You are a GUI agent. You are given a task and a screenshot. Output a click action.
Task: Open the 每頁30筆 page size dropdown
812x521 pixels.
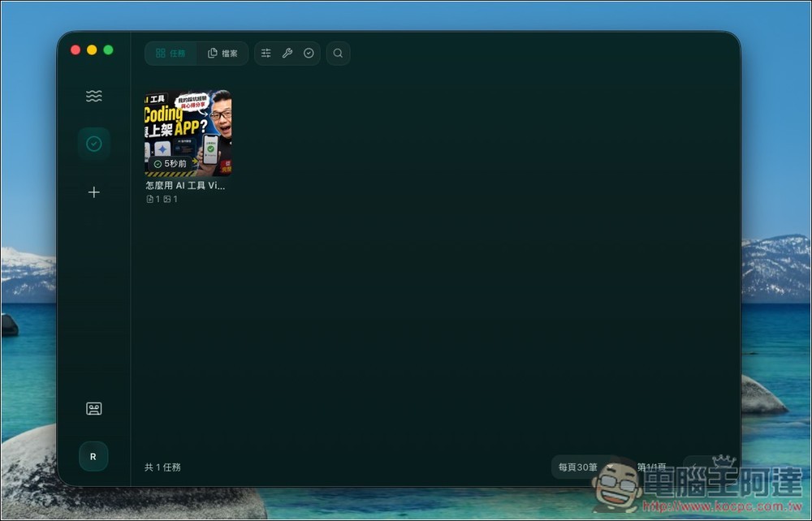pyautogui.click(x=585, y=467)
